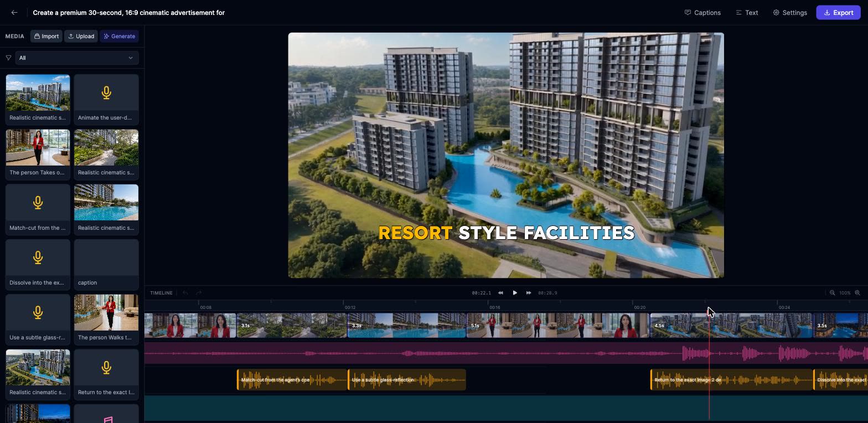Screen dimensions: 868x423
Task: Click the current time 00:22.1 display
Action: (482, 293)
